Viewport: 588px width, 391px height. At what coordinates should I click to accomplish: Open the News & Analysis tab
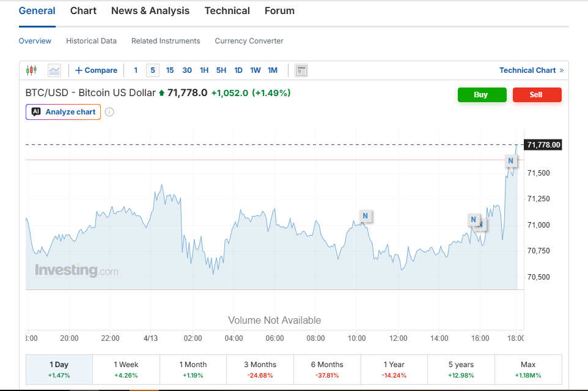[x=150, y=11]
